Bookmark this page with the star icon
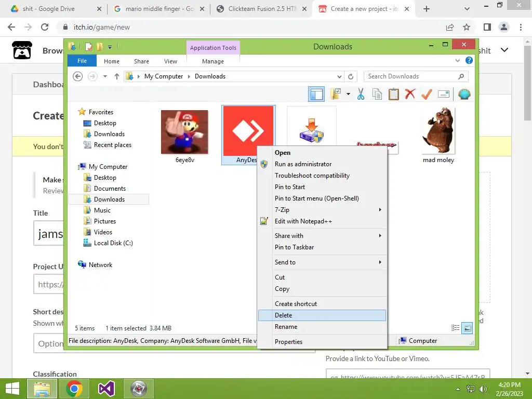Viewport: 532px width, 399px height. pos(467,27)
